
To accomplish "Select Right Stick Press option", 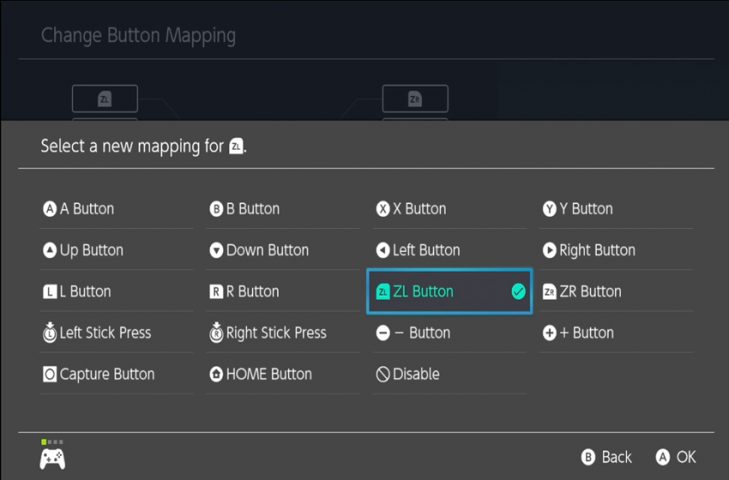I will point(283,333).
